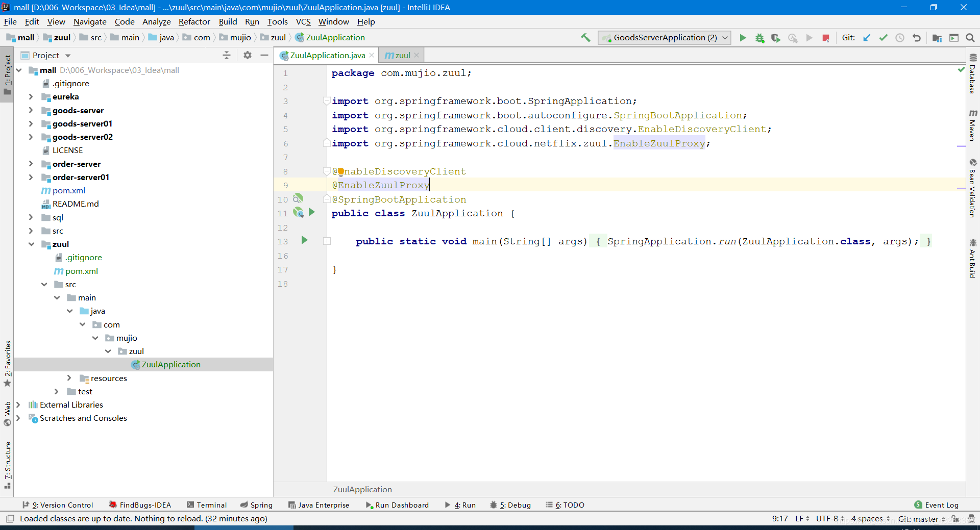Viewport: 980px width, 530px height.
Task: Stop the running application red square
Action: (x=825, y=38)
